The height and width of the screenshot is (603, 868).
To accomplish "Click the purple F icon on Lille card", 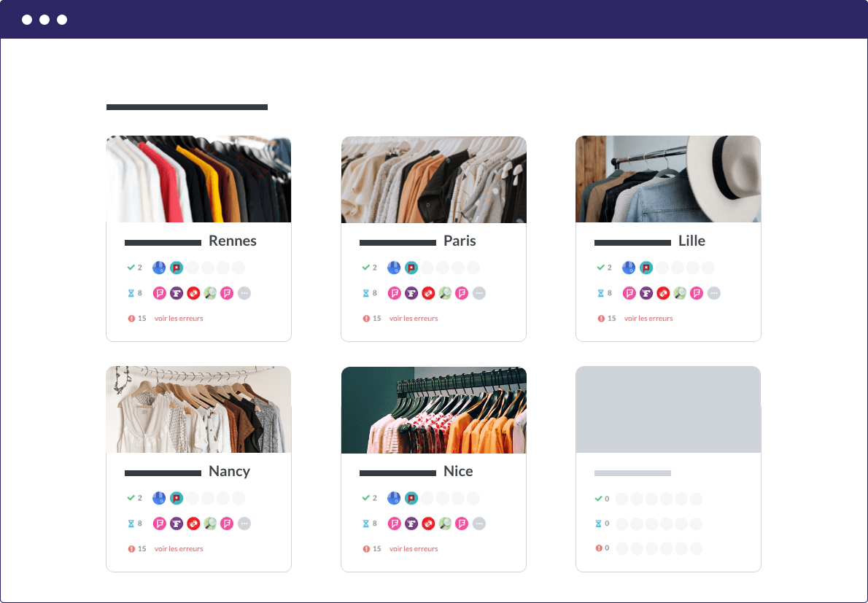I will [x=646, y=293].
